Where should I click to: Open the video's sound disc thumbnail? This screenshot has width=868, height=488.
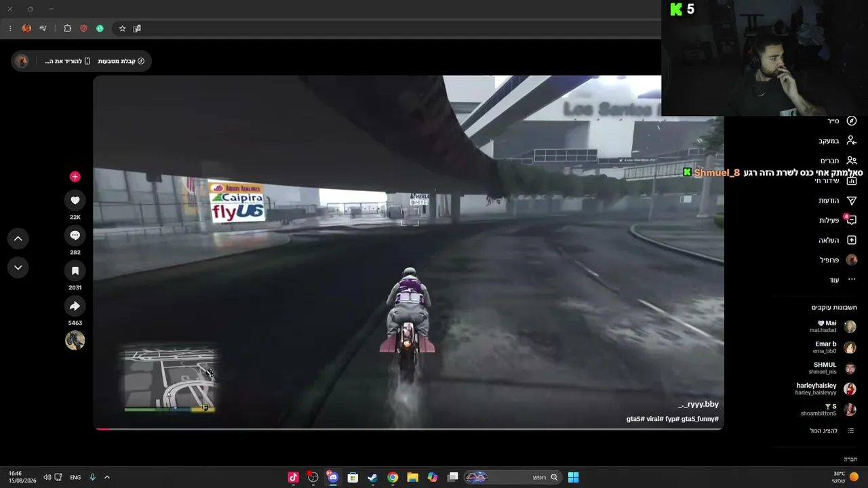(x=75, y=340)
